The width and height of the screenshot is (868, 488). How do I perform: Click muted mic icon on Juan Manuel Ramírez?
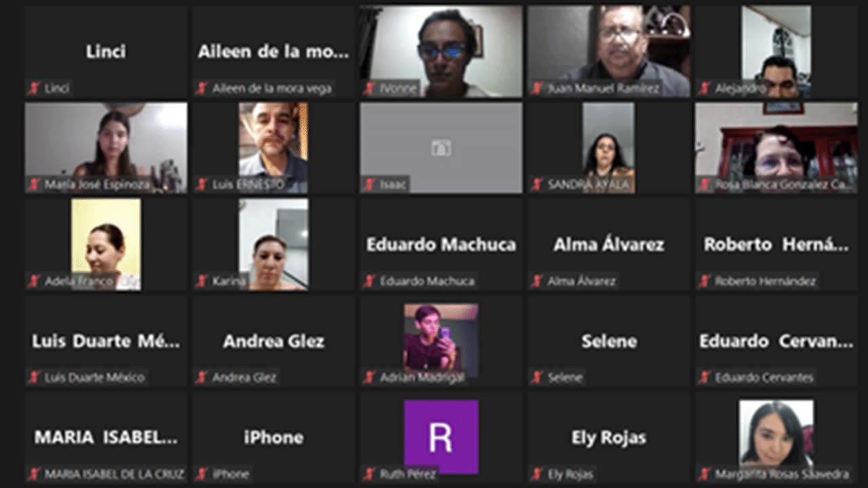click(x=538, y=88)
